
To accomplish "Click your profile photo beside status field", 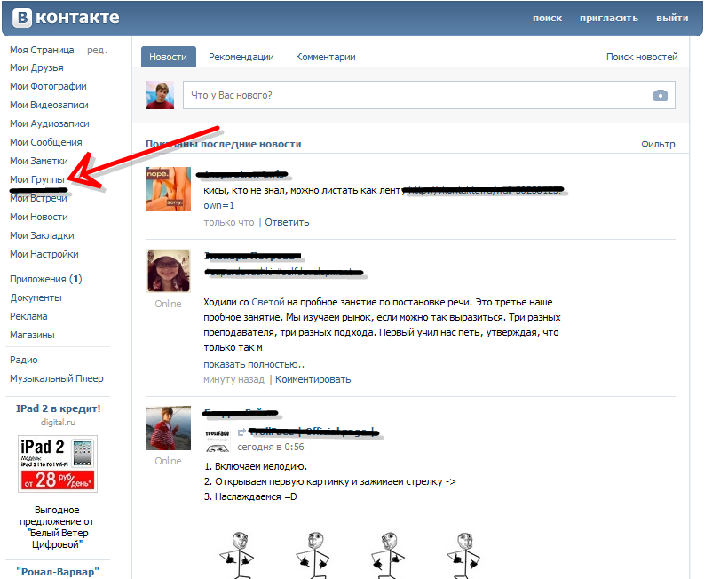I will (x=160, y=95).
